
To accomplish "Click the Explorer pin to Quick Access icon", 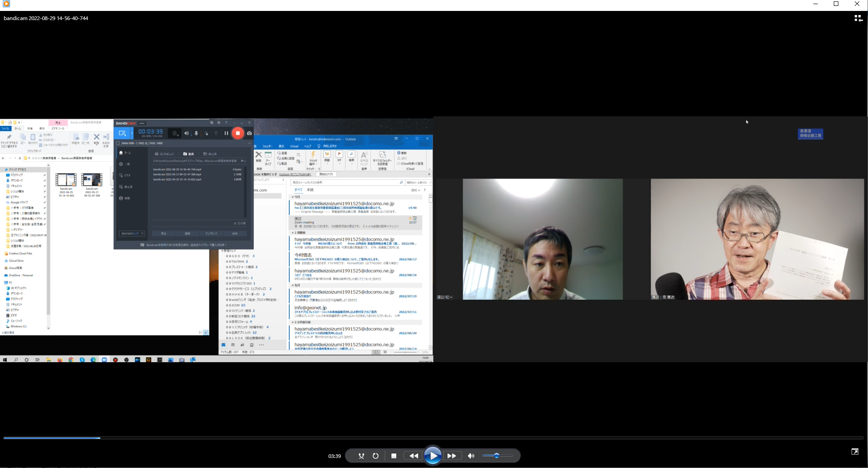I will coord(9,137).
